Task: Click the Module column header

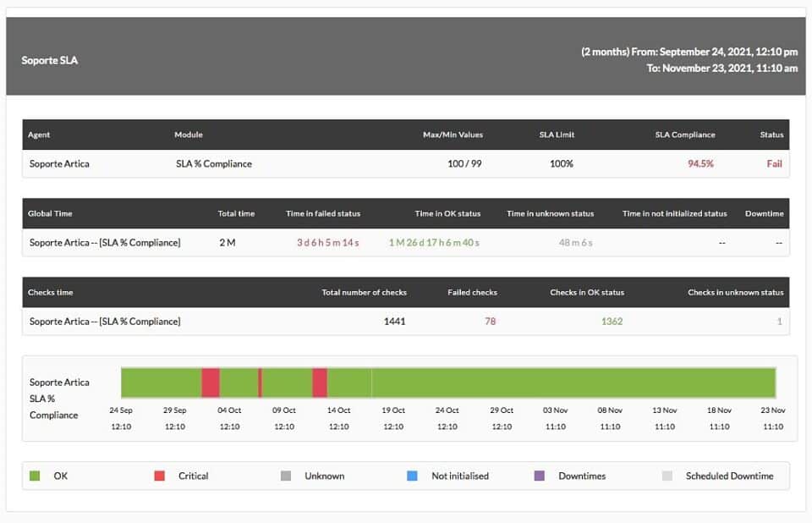Action: [x=189, y=135]
